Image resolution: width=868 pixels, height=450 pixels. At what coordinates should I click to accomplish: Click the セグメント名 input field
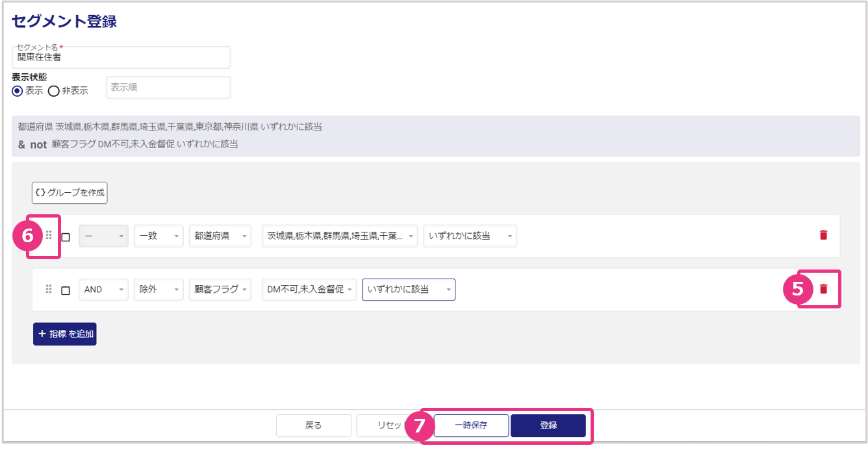121,58
